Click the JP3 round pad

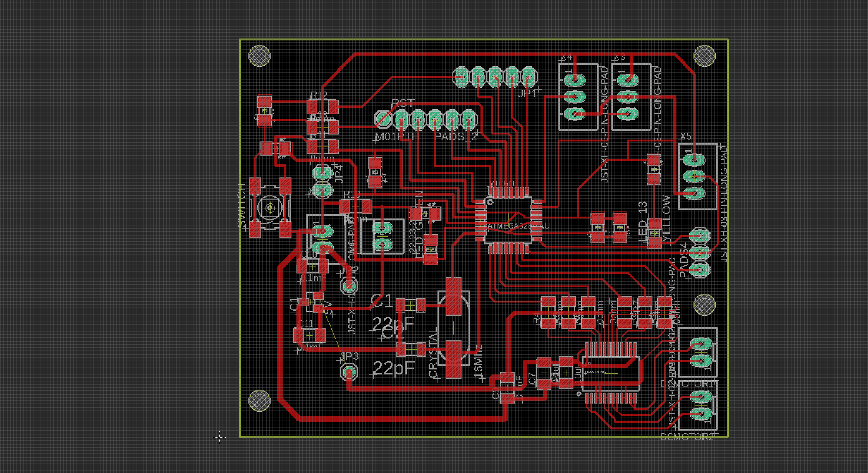point(349,372)
